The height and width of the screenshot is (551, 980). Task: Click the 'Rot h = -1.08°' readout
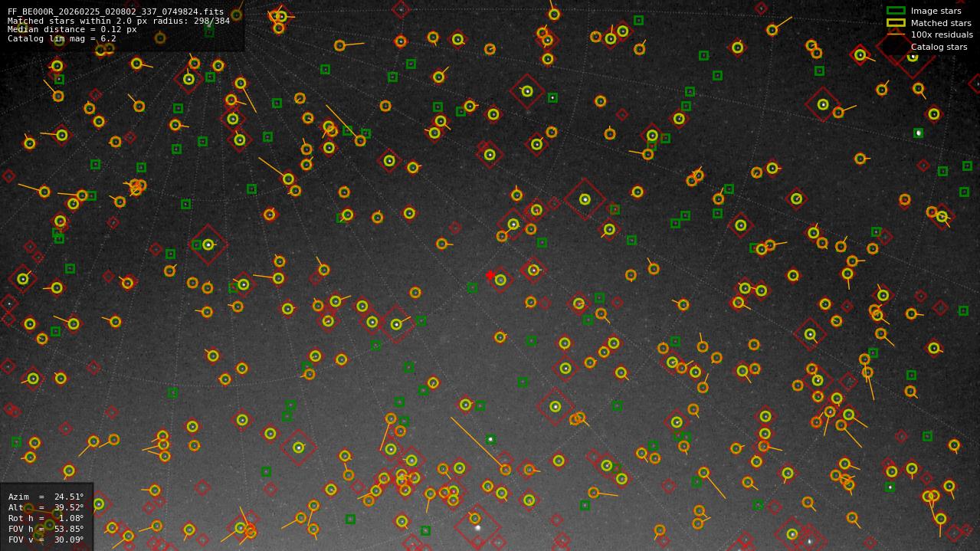[46, 518]
